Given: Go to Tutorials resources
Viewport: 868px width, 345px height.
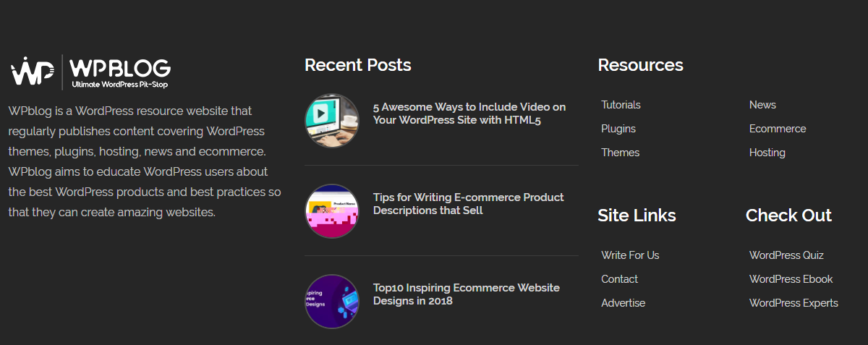Looking at the screenshot, I should (x=621, y=105).
